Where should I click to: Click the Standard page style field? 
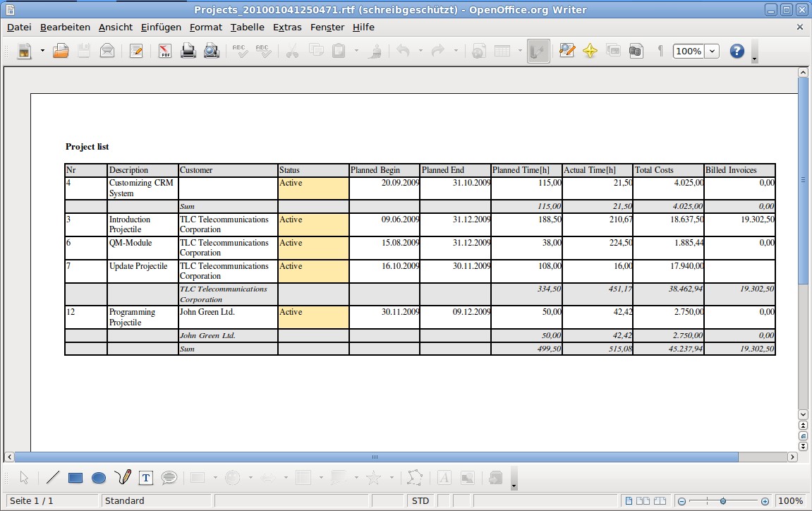tap(157, 501)
